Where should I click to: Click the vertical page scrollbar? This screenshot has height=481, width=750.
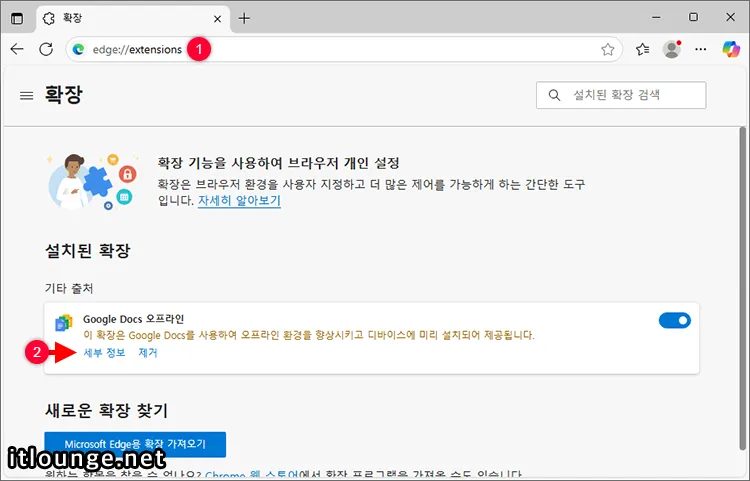pyautogui.click(x=742, y=288)
